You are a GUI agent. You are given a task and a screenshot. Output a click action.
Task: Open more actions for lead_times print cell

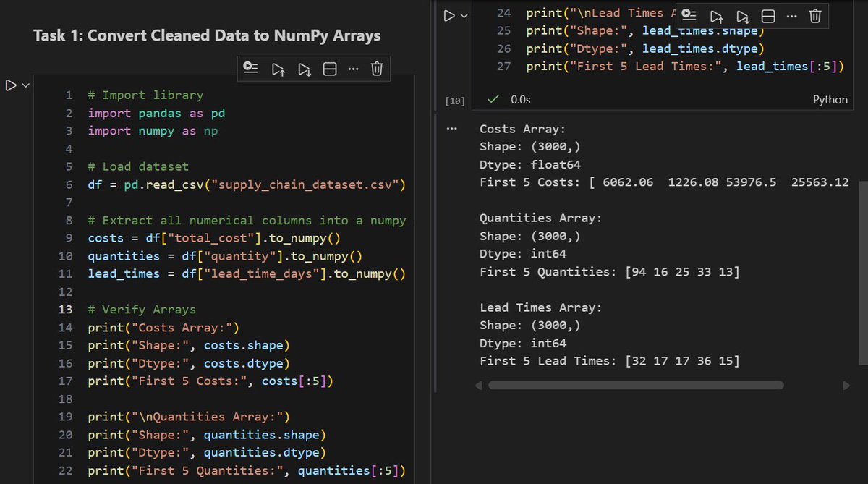click(792, 15)
